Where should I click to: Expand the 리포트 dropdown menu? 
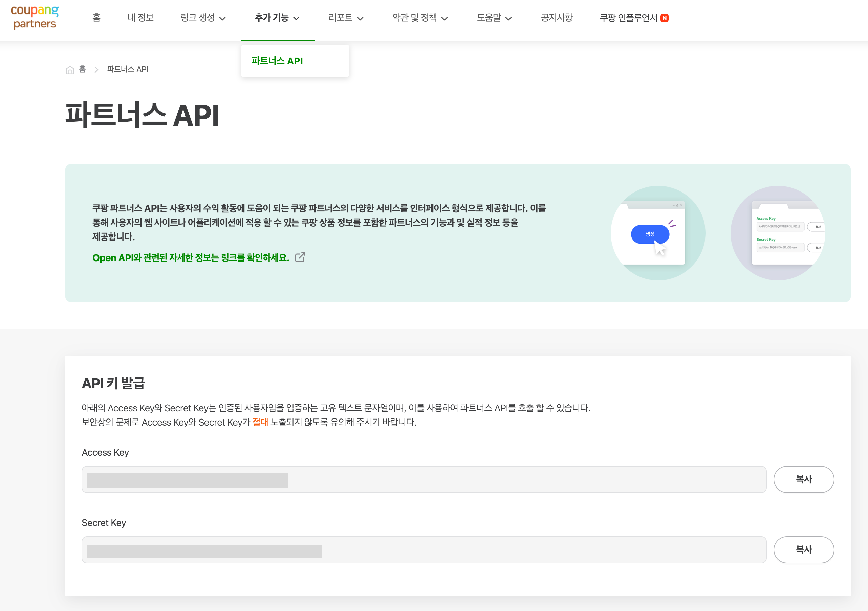pos(346,17)
